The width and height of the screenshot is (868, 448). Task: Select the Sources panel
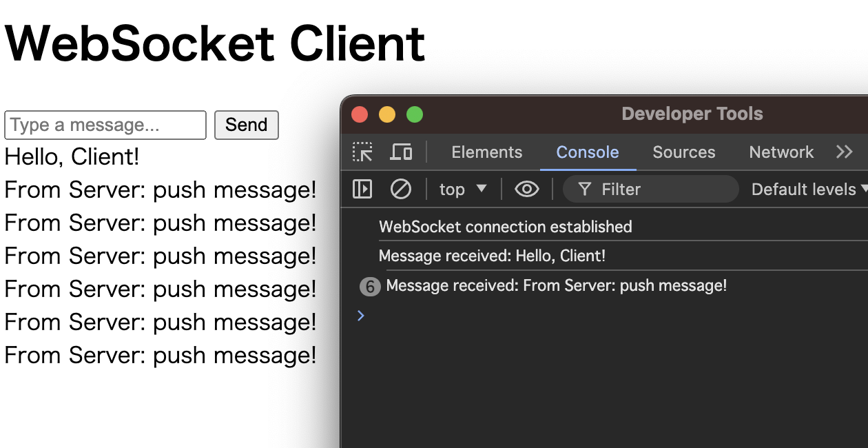tap(683, 152)
